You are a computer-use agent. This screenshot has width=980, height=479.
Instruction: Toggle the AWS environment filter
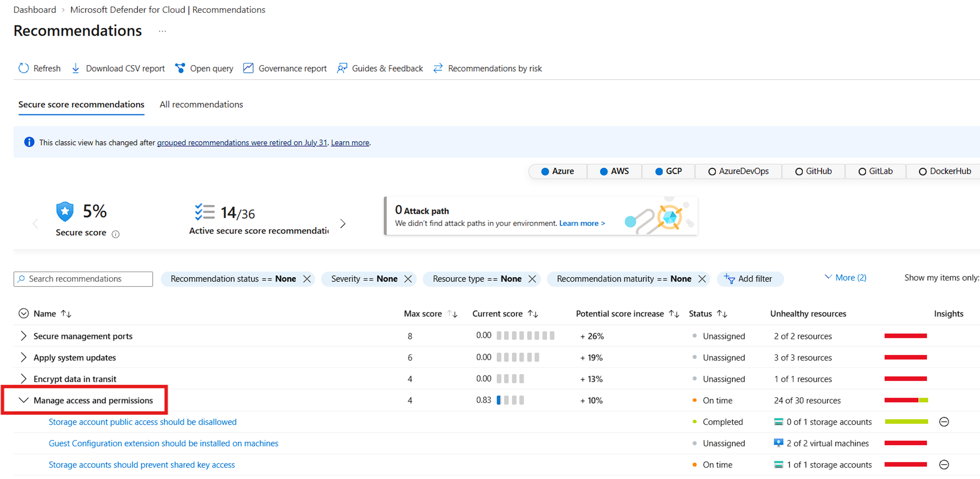click(x=615, y=171)
